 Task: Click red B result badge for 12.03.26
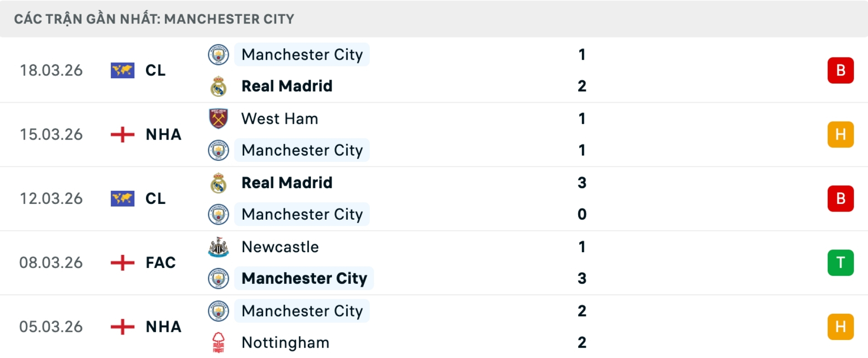tap(840, 198)
